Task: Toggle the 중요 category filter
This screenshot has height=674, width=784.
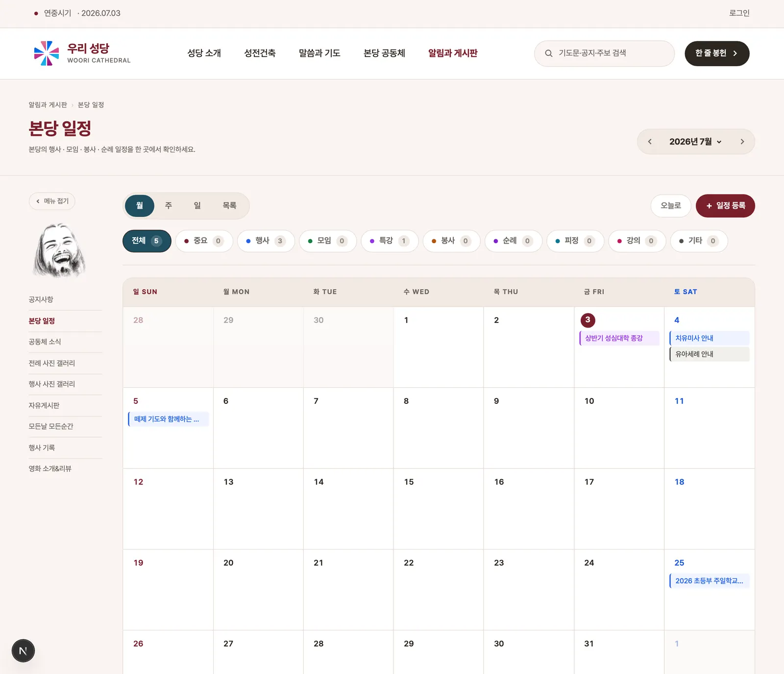Action: pos(204,241)
